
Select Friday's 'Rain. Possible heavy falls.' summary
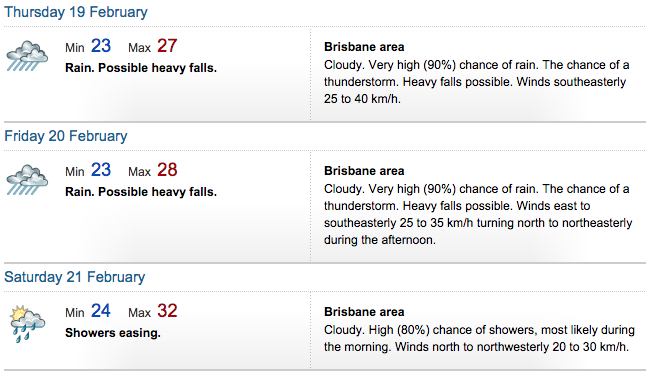[x=141, y=192]
